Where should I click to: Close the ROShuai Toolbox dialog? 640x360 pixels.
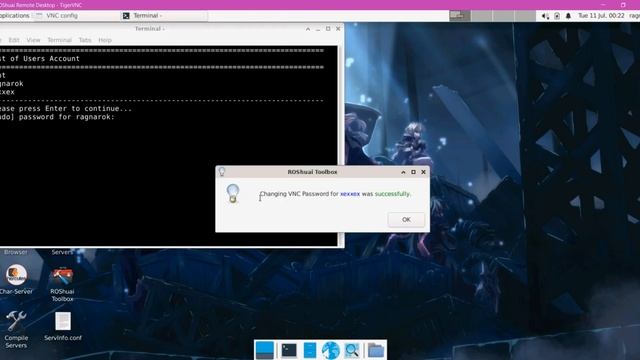pos(423,172)
